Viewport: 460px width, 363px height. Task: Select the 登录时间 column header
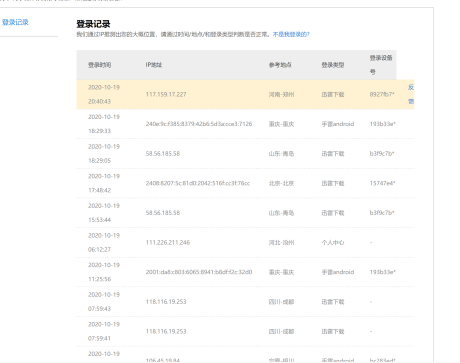pos(100,65)
